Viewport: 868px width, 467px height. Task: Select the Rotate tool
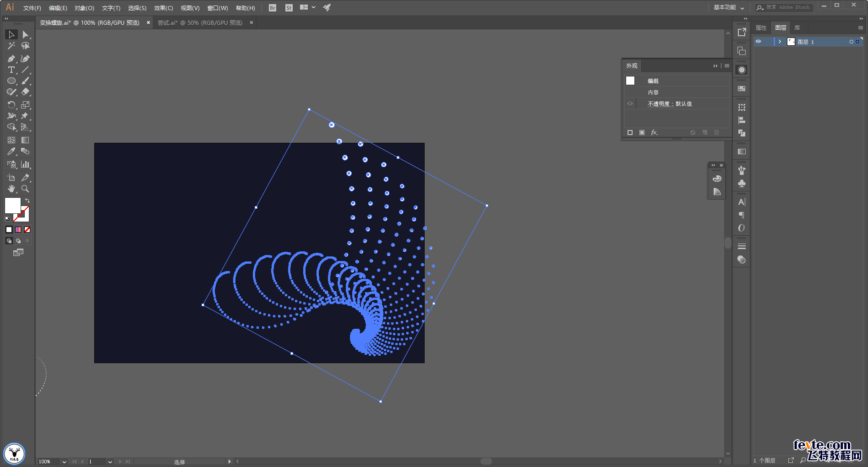click(x=11, y=105)
